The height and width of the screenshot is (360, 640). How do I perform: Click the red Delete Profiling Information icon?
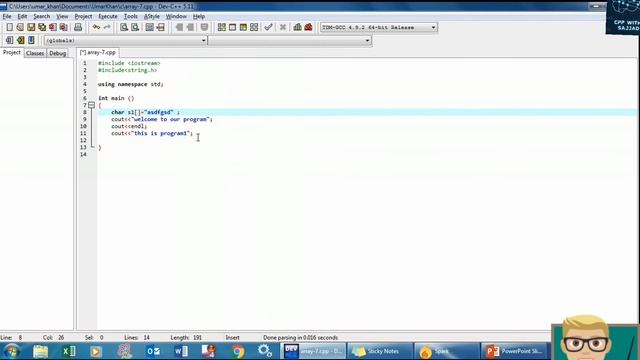pyautogui.click(x=308, y=27)
